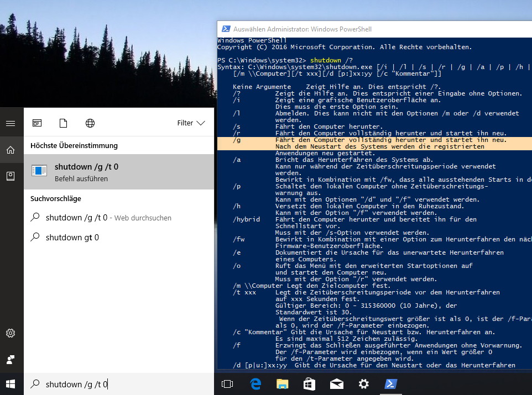Filter search results by Documents icon
The height and width of the screenshot is (395, 532).
[x=64, y=123]
